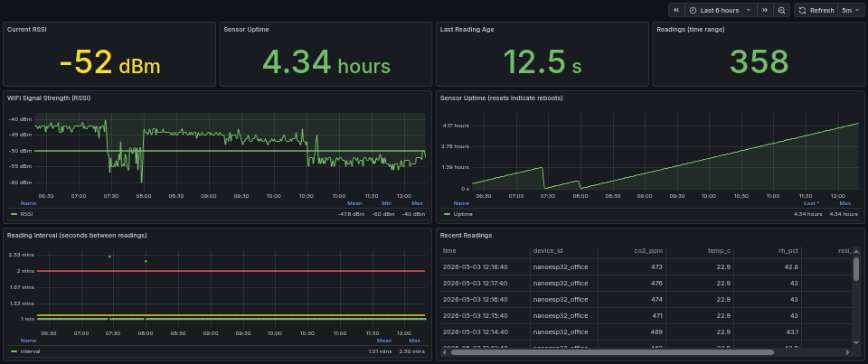Select the 2026-05-03 12:18:40 time cell
This screenshot has height=364, width=868.
coord(485,267)
